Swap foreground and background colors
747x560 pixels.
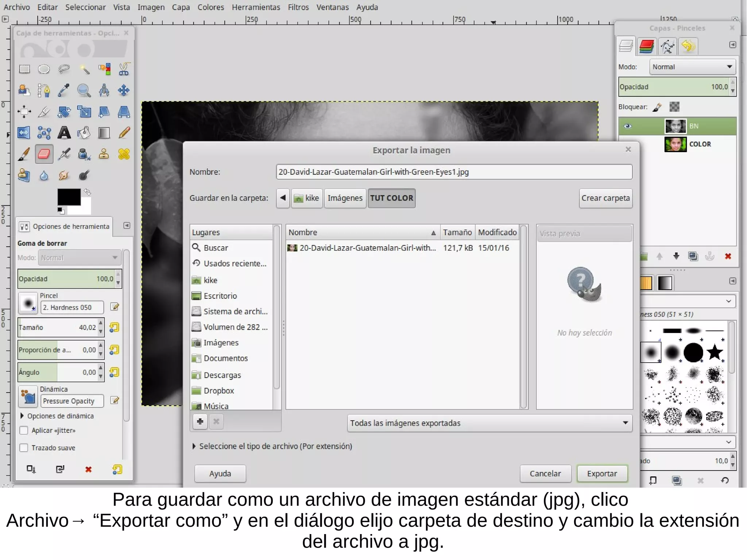tap(87, 192)
